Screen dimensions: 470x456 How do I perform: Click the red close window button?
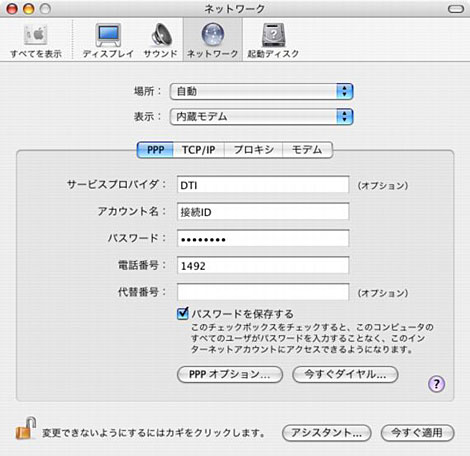(12, 9)
